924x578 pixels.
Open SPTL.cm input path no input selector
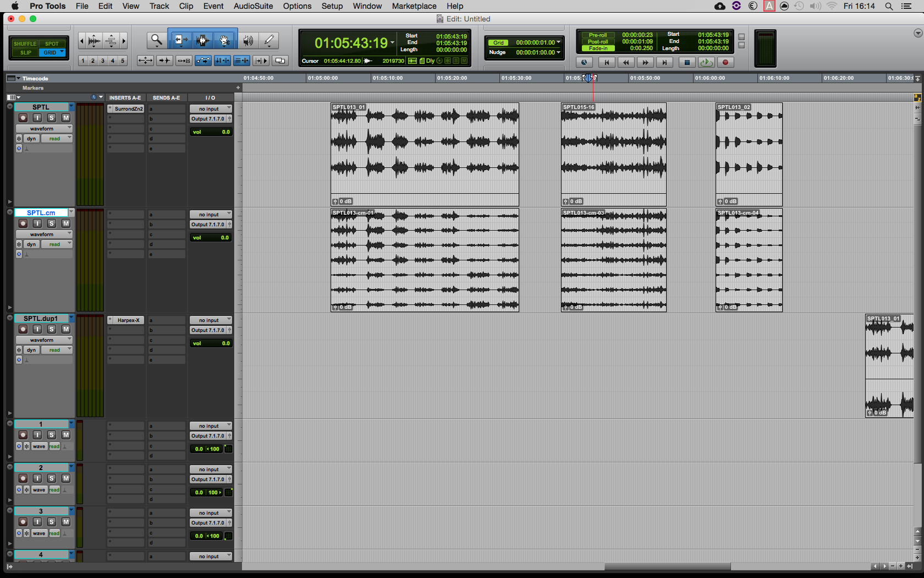211,215
